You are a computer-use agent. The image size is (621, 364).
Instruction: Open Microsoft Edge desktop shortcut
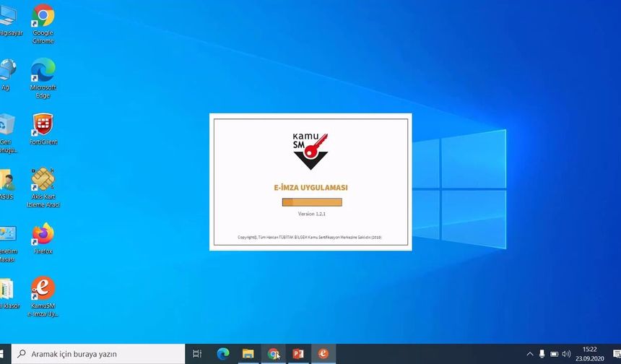(x=43, y=78)
